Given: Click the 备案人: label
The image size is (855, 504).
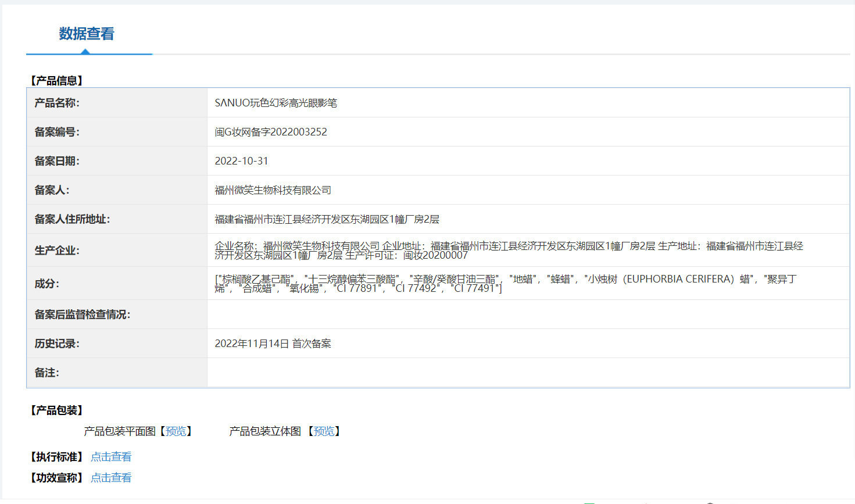Looking at the screenshot, I should (52, 190).
